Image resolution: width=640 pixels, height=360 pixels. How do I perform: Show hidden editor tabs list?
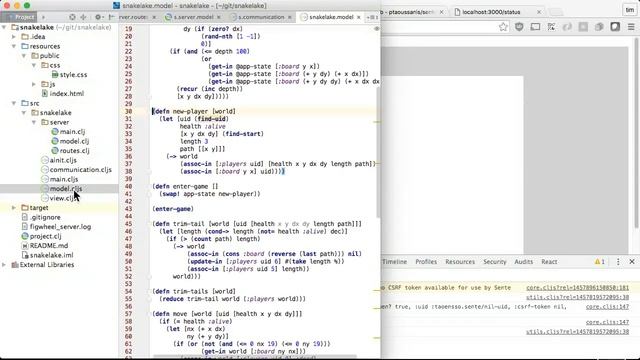[x=372, y=17]
